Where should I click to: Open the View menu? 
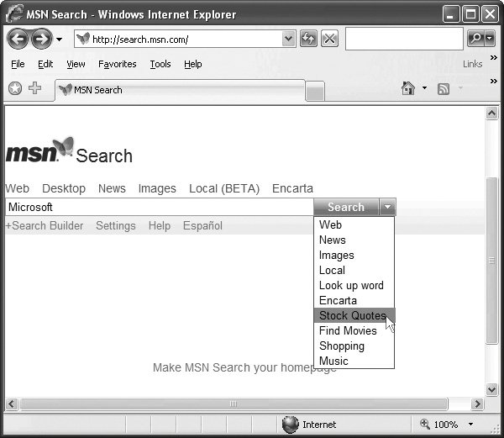pos(76,64)
